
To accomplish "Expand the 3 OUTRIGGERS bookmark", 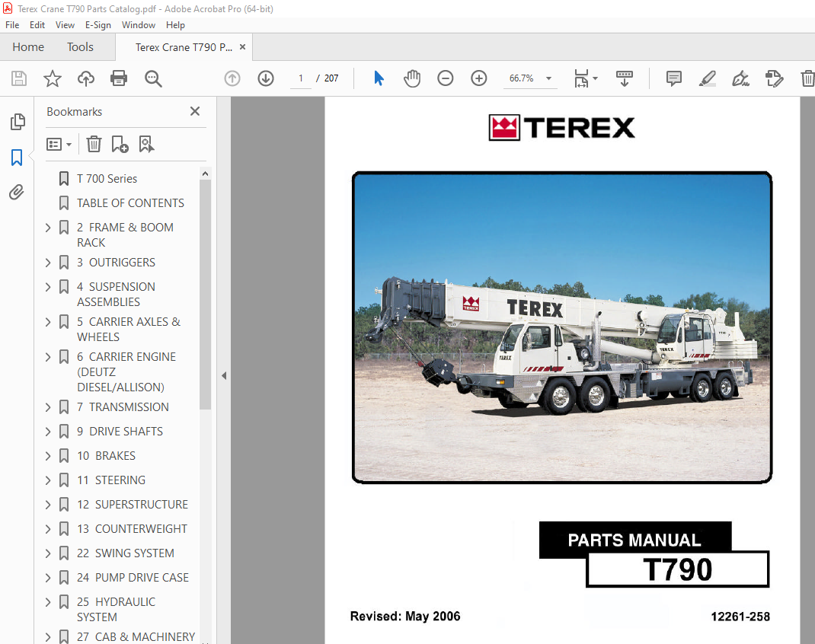I will pos(48,263).
